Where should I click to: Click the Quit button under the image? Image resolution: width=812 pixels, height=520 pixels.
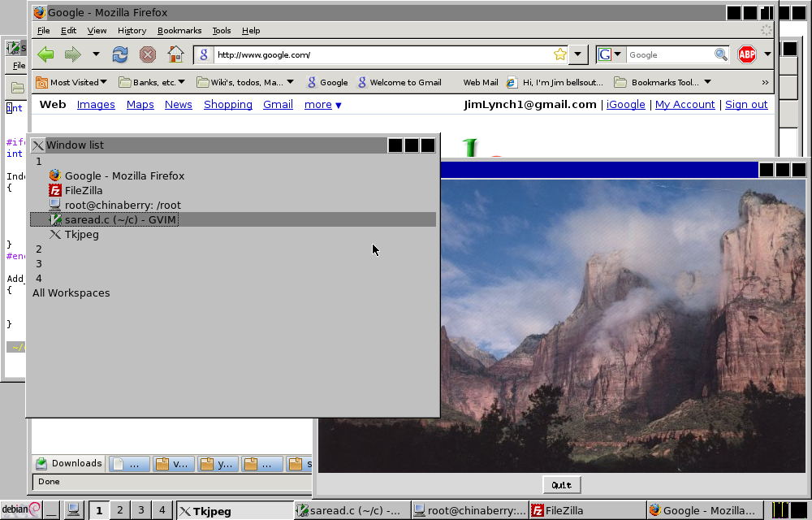click(x=561, y=485)
